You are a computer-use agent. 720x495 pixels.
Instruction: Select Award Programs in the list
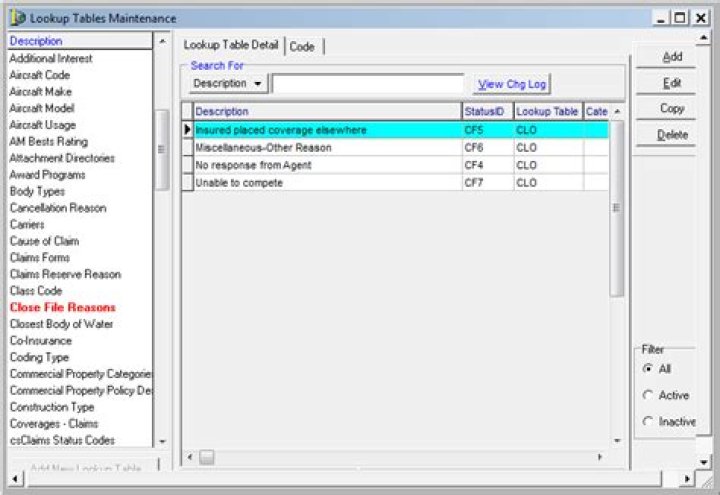47,174
